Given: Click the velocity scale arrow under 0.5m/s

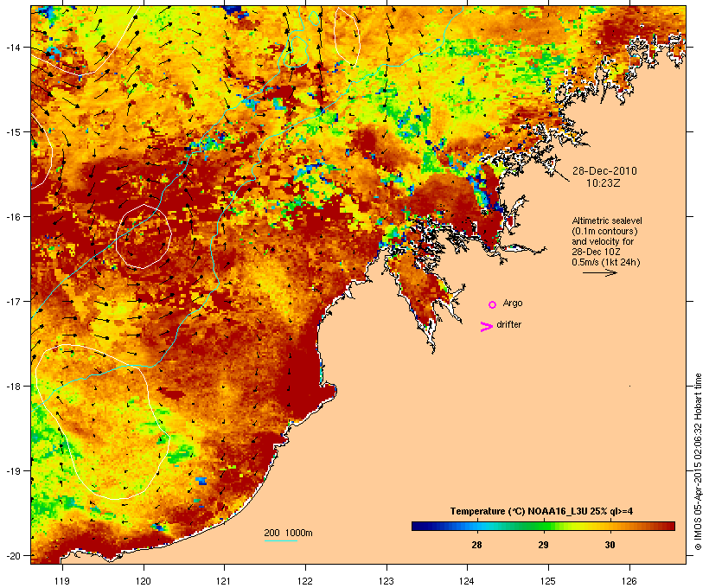Looking at the screenshot, I should [599, 272].
